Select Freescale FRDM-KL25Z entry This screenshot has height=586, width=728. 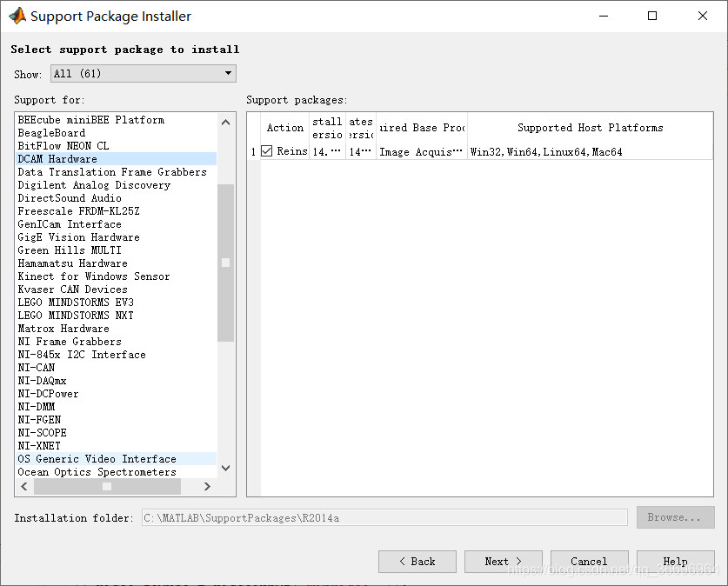[x=116, y=210]
